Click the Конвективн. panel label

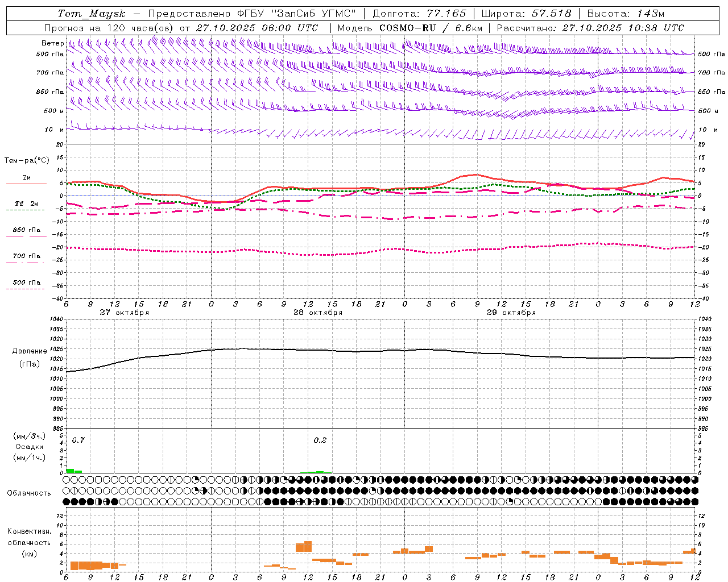pyautogui.click(x=30, y=531)
